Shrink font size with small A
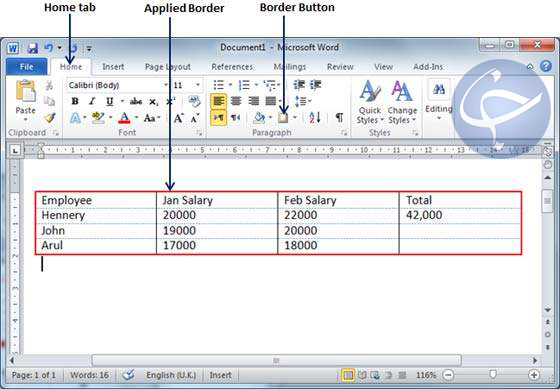Viewport: 560px width, 389px height. coord(195,118)
